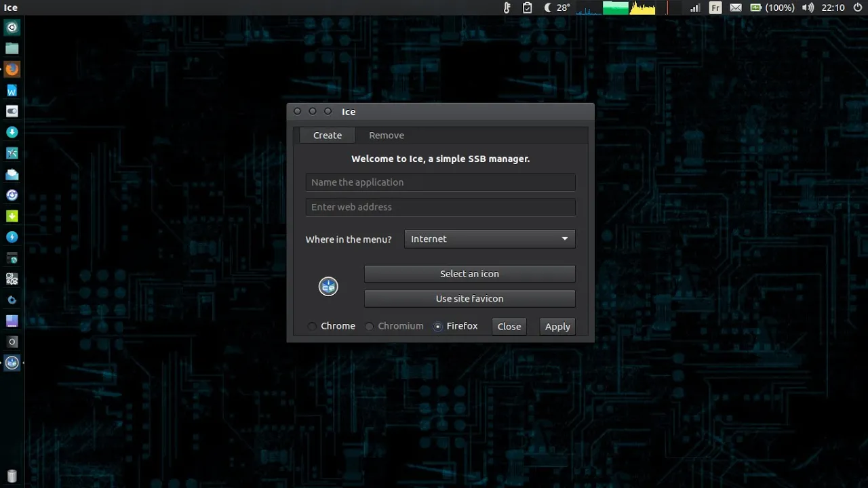
Task: Select the Chrome radio button
Action: [332, 326]
